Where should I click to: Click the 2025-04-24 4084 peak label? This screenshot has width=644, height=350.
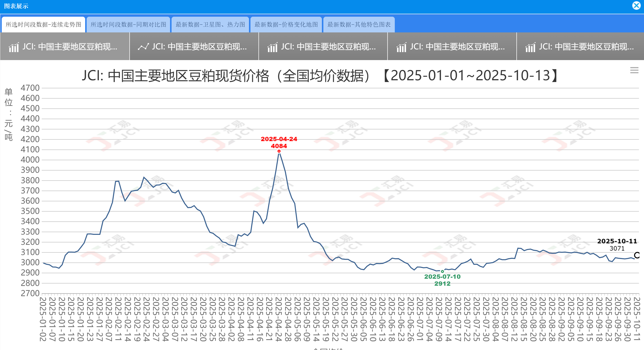[279, 143]
